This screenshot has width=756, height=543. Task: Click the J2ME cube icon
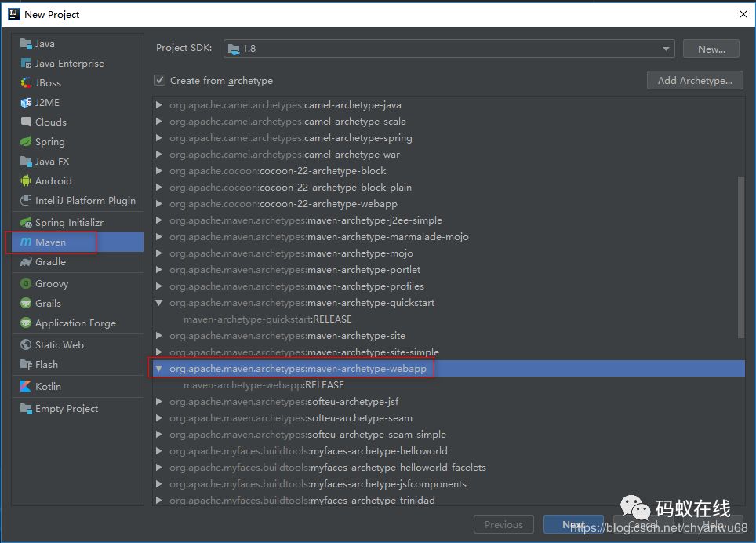[x=26, y=103]
